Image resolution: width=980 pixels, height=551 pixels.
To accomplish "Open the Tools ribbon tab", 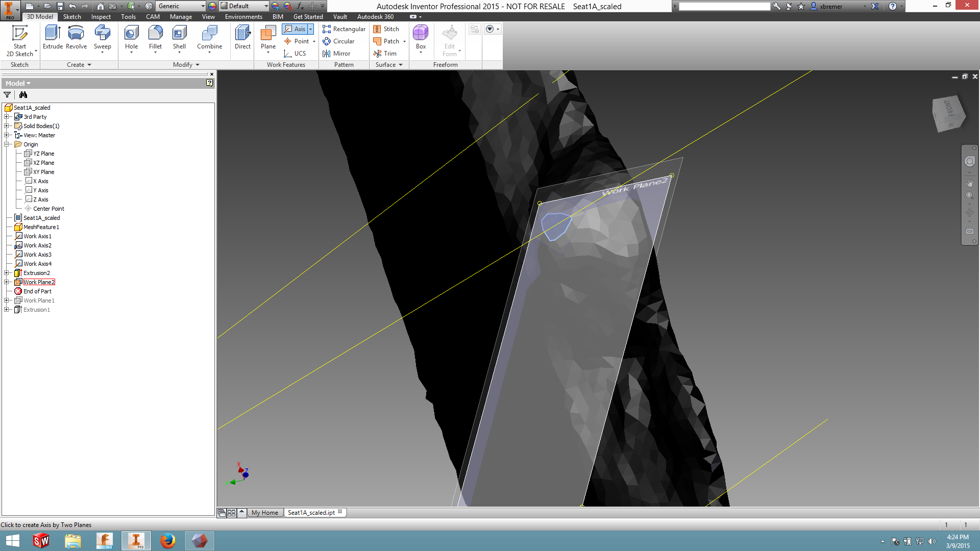I will (x=128, y=17).
